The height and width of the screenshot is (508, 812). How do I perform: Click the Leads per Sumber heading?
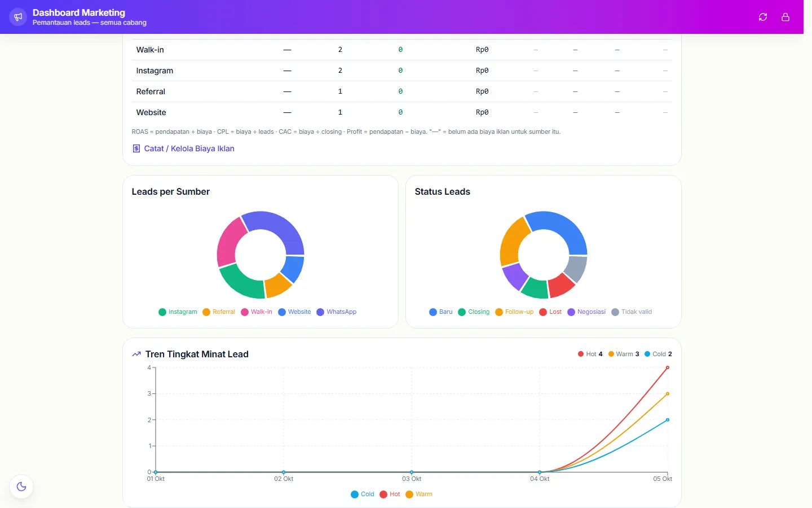[171, 191]
